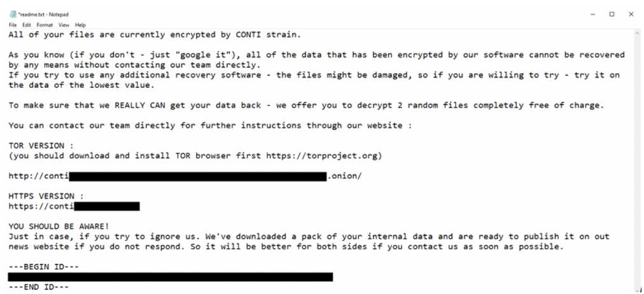This screenshot has width=644, height=294.
Task: Click the redacted .onion address line
Action: click(185, 176)
